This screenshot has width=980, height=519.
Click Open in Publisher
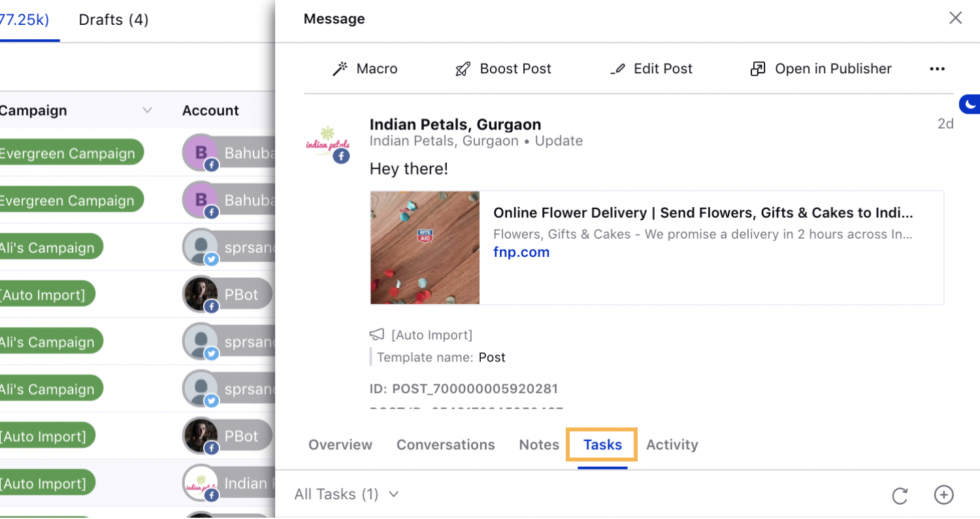[x=821, y=69]
